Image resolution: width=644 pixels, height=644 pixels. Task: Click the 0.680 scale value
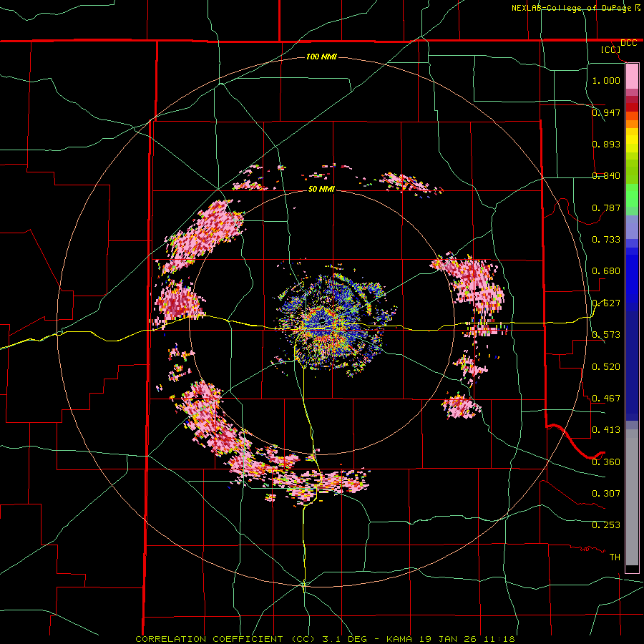tap(606, 271)
